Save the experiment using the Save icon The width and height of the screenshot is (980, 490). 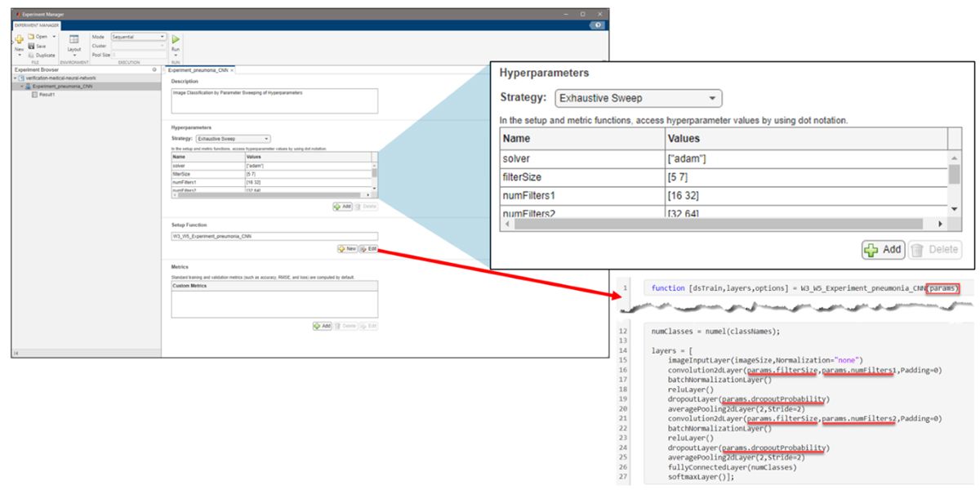(31, 46)
